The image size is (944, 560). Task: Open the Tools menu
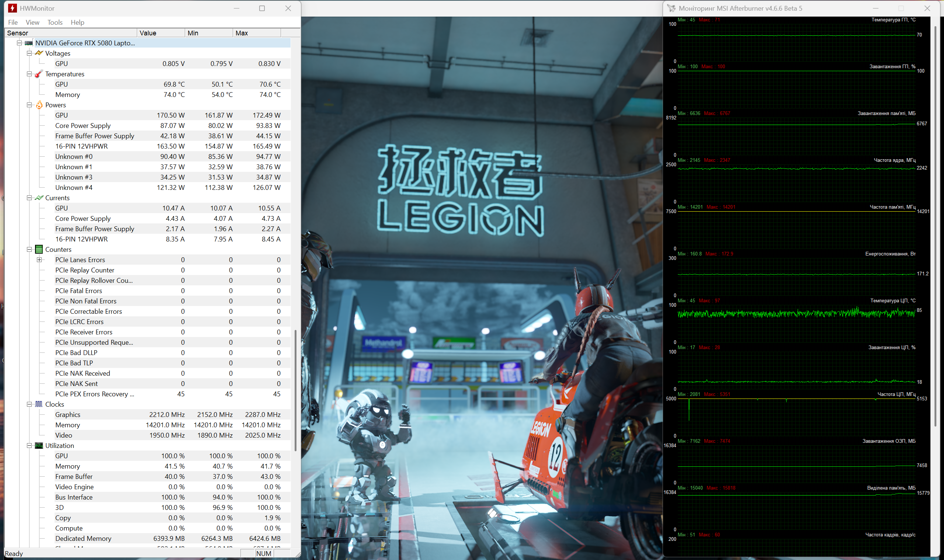tap(55, 22)
